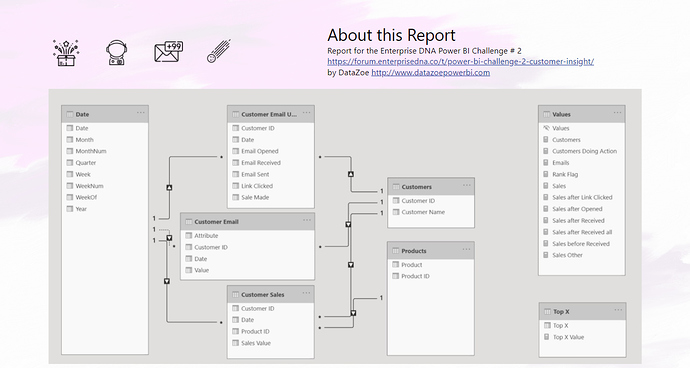
Task: Click the Sales before Received measure icon
Action: [547, 243]
